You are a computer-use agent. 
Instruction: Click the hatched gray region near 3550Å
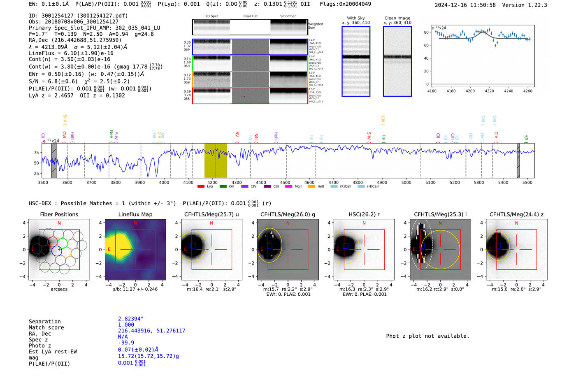coord(54,160)
